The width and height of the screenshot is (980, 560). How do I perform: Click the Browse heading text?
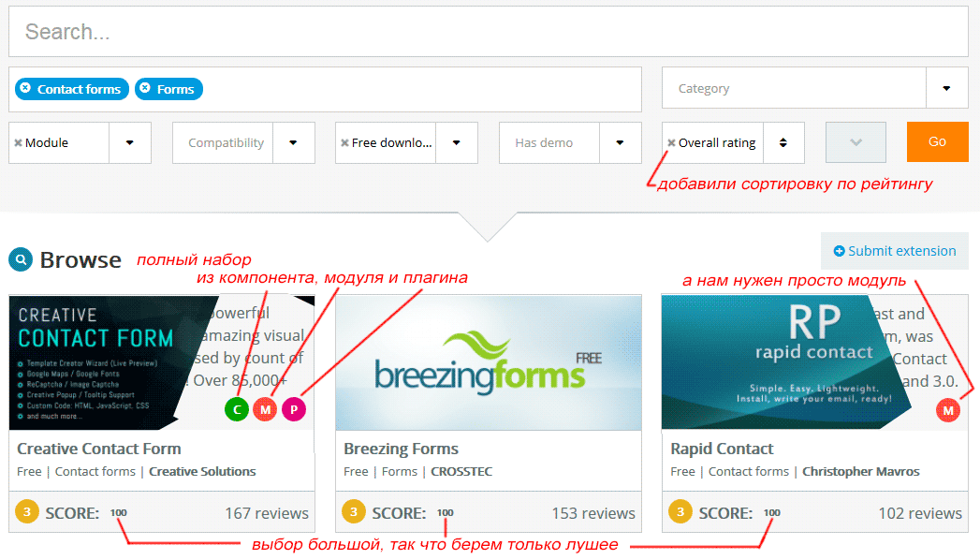[80, 259]
